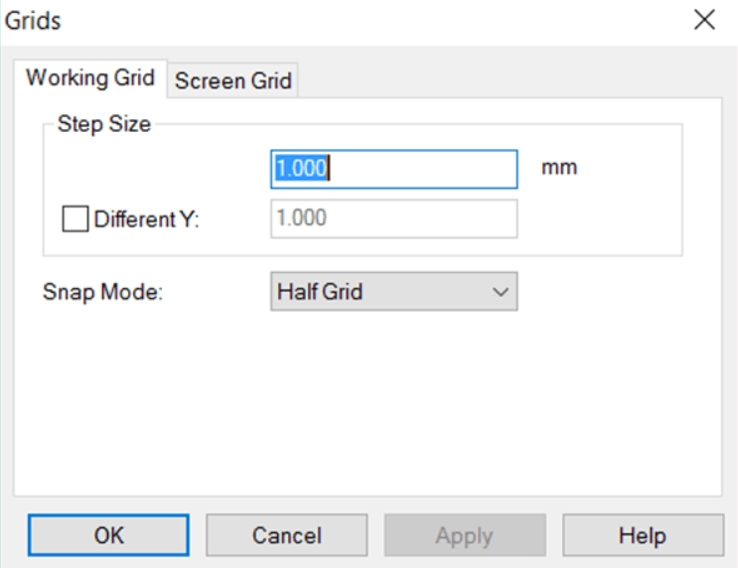Close the Grids dialog with the X
The width and height of the screenshot is (738, 568).
click(x=704, y=20)
